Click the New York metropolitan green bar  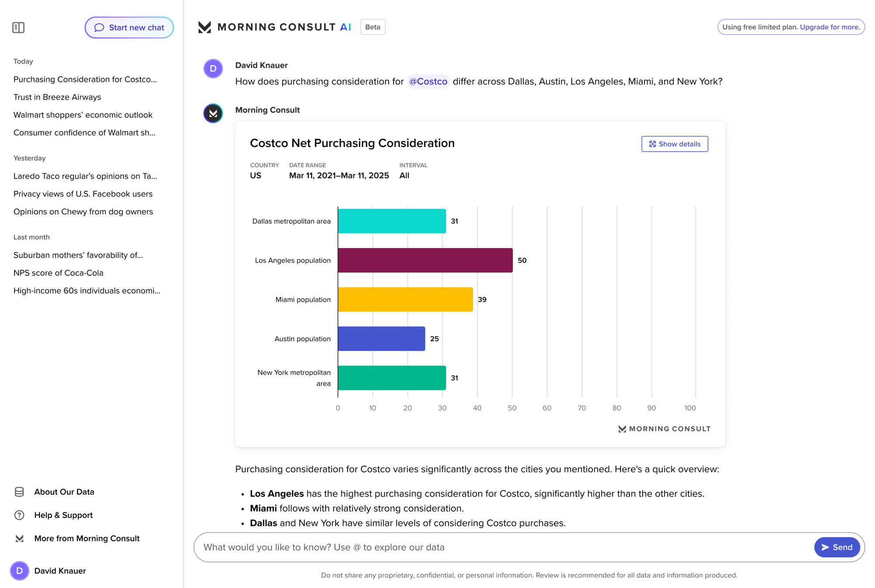pos(392,378)
